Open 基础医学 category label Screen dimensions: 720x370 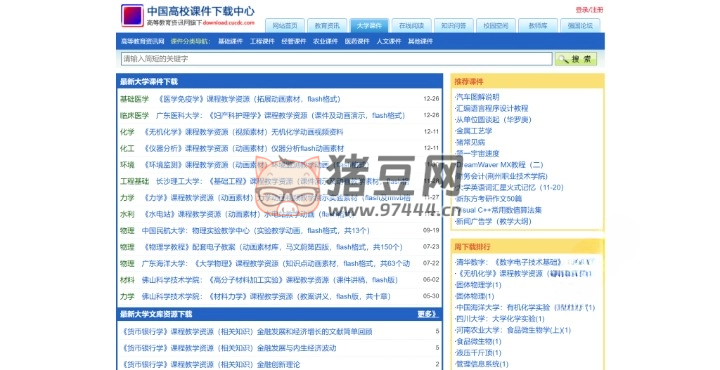[135, 99]
